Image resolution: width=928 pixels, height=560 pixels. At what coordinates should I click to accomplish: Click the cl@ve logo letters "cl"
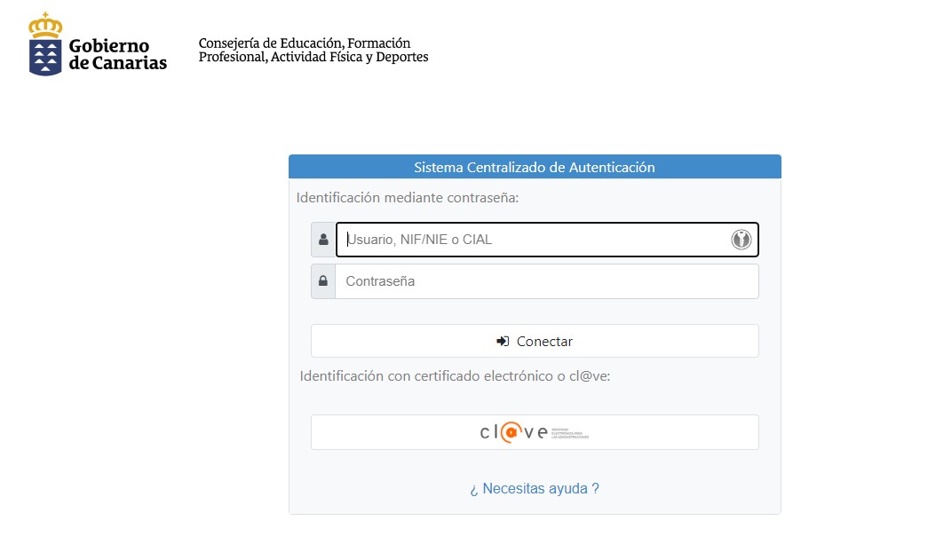(x=489, y=433)
